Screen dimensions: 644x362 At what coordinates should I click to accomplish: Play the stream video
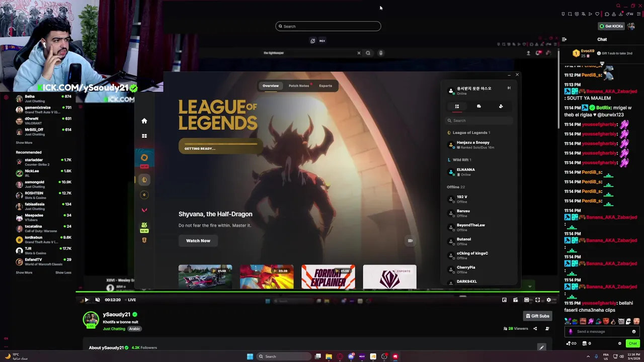pyautogui.click(x=87, y=300)
